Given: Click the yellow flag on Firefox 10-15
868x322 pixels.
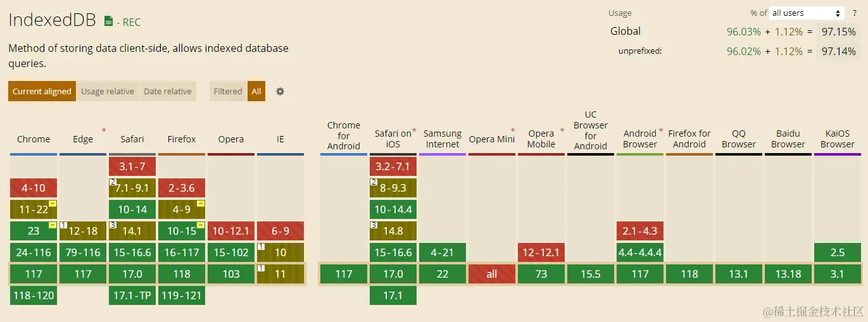Looking at the screenshot, I should click(x=201, y=225).
